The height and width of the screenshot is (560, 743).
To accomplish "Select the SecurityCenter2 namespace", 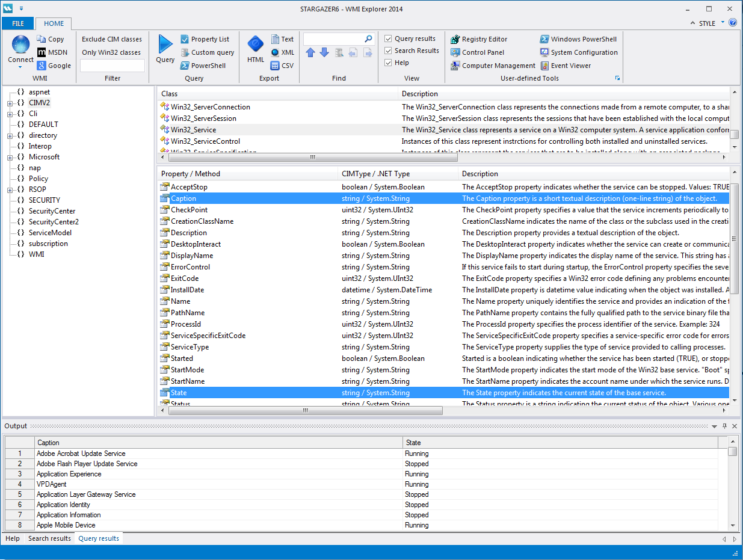I will tap(54, 222).
